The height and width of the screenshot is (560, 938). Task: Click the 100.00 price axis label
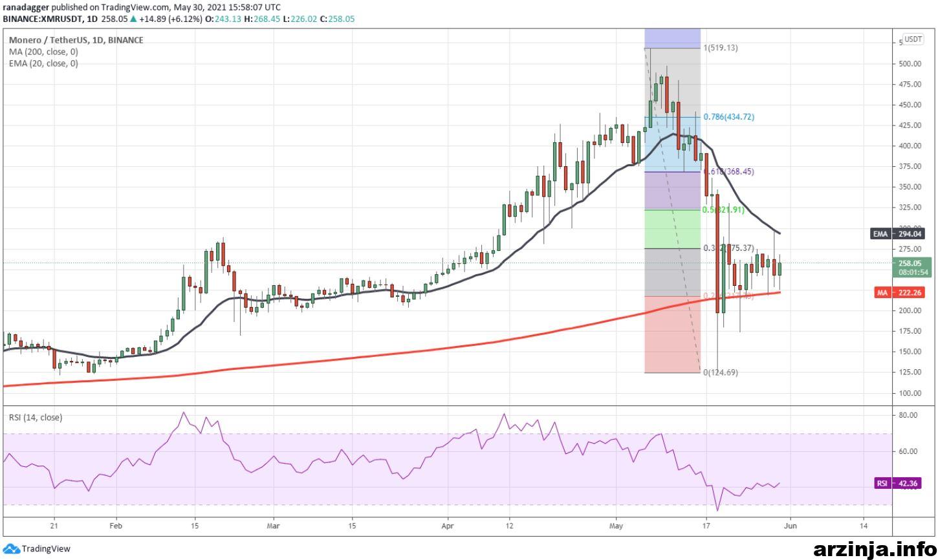[x=910, y=393]
